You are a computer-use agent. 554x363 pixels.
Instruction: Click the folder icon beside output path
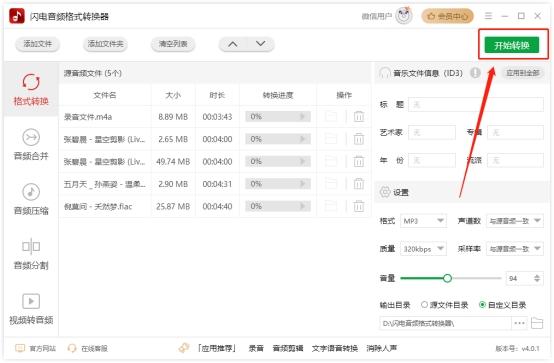pyautogui.click(x=537, y=323)
